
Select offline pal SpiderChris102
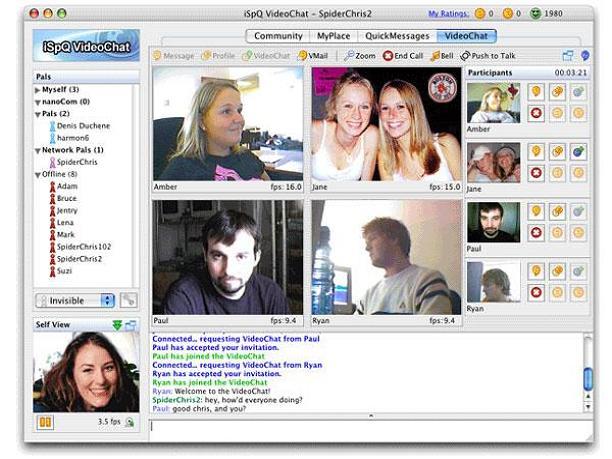(x=80, y=247)
